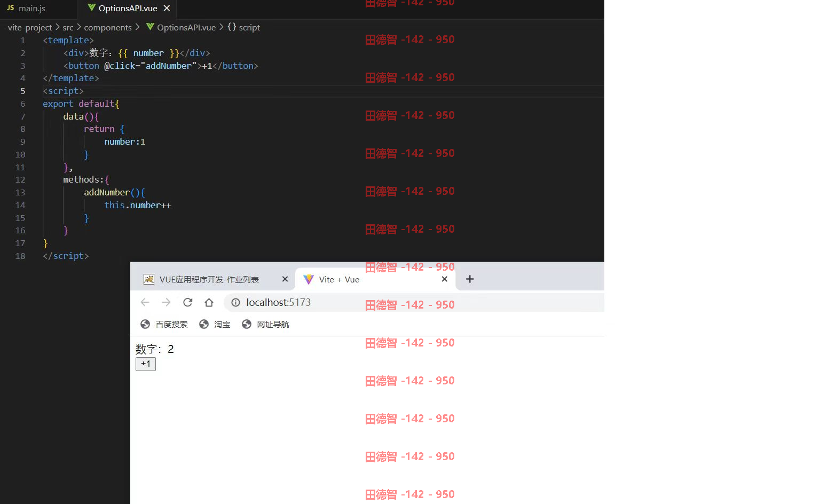The image size is (820, 504).
Task: Open the vite-project breadcrumb
Action: click(x=30, y=27)
